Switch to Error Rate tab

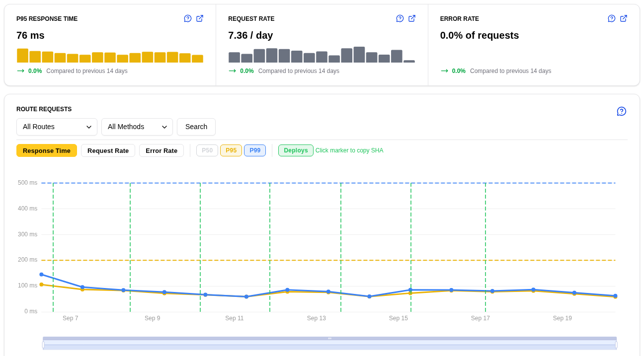coord(161,150)
